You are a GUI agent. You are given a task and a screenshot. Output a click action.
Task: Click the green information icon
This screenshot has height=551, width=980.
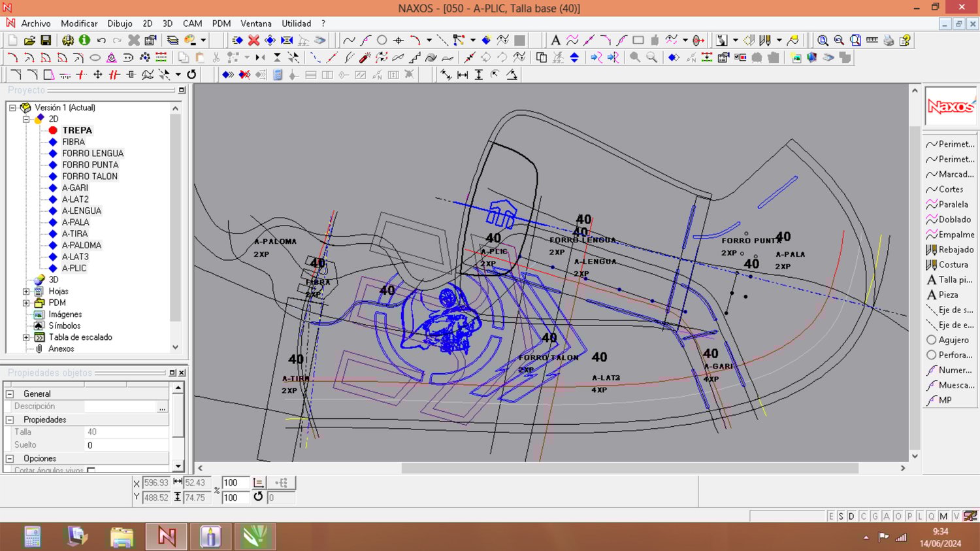tap(84, 41)
